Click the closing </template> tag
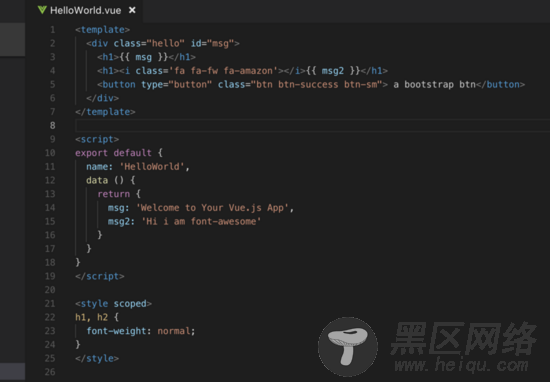 coord(105,112)
